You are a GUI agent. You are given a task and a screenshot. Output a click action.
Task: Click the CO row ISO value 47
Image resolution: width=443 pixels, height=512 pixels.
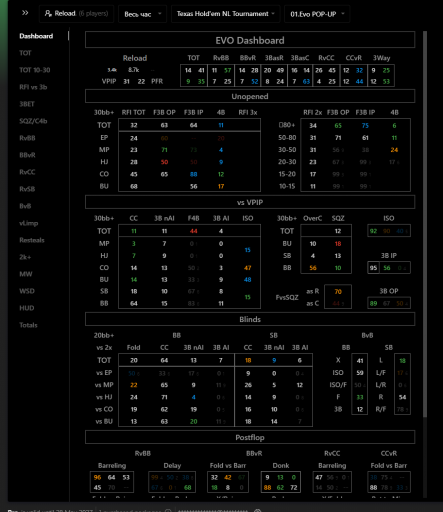click(x=248, y=268)
